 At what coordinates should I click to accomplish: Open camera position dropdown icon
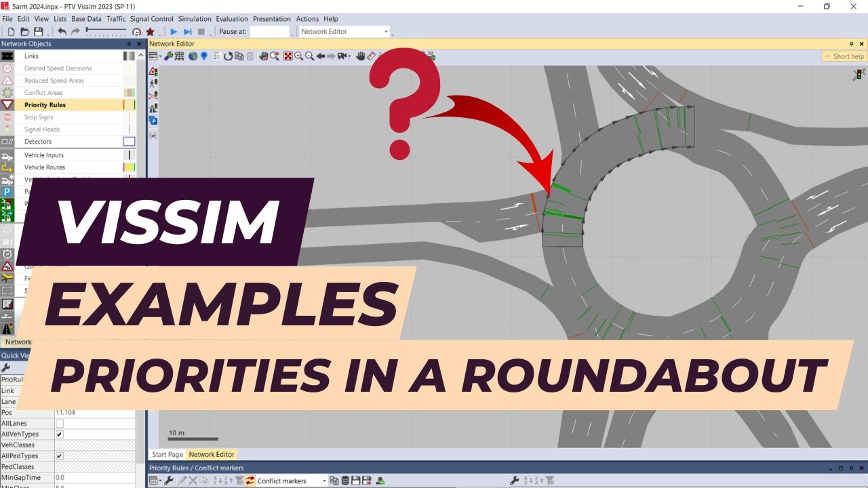coord(344,56)
